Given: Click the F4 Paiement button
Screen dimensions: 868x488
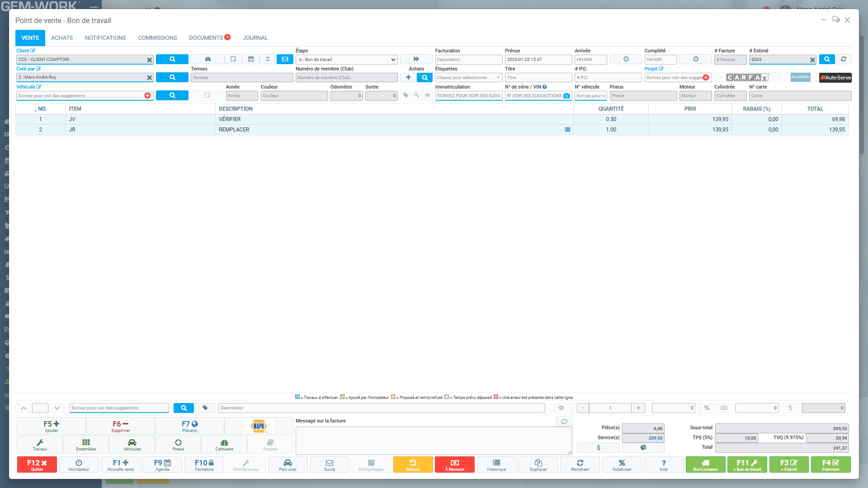Looking at the screenshot, I should 830,465.
